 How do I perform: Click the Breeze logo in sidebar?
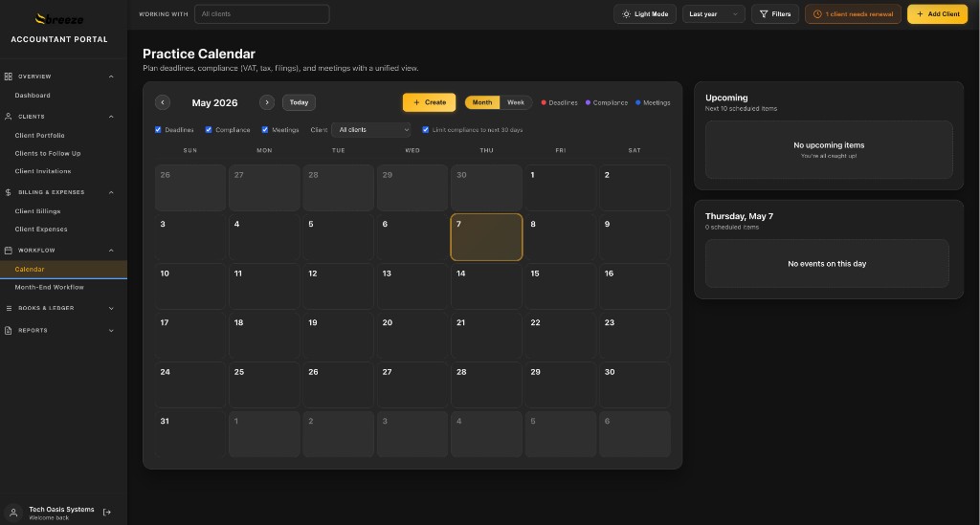[x=59, y=19]
